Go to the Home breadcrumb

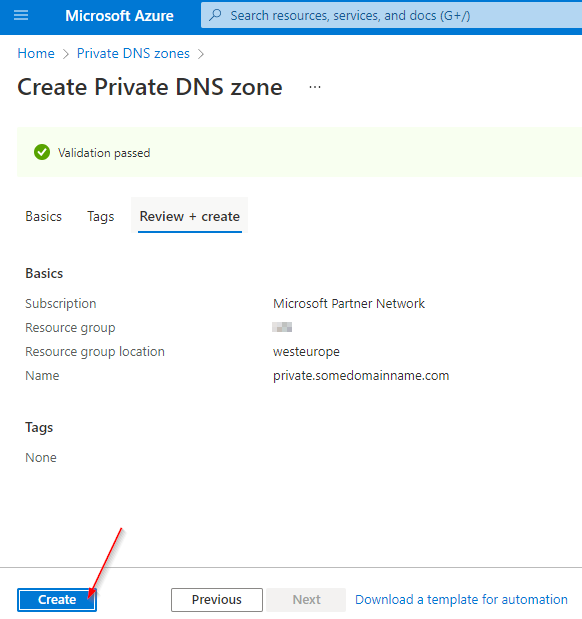(36, 53)
